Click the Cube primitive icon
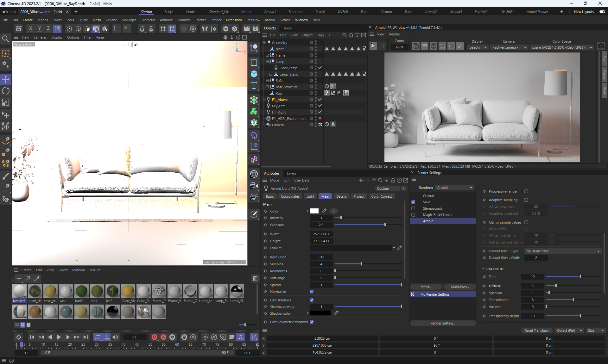The width and height of the screenshot is (608, 364). point(254,74)
